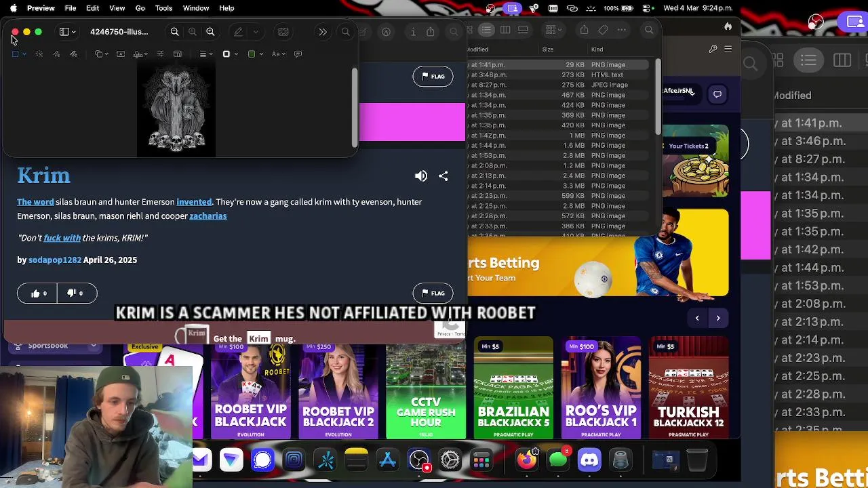The height and width of the screenshot is (488, 868).
Task: Flag the Krim definition below the votes
Action: coord(433,293)
